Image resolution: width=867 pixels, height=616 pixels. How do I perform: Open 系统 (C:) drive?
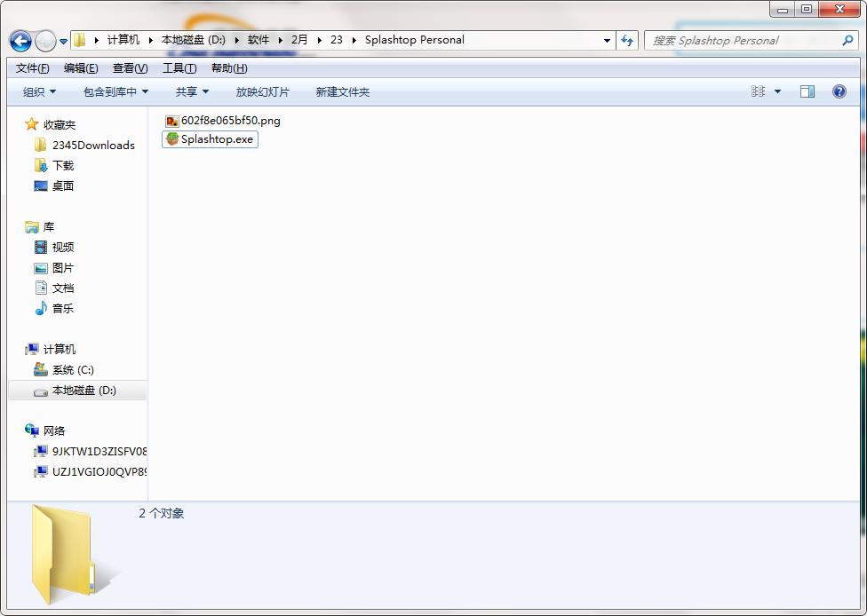tap(73, 369)
